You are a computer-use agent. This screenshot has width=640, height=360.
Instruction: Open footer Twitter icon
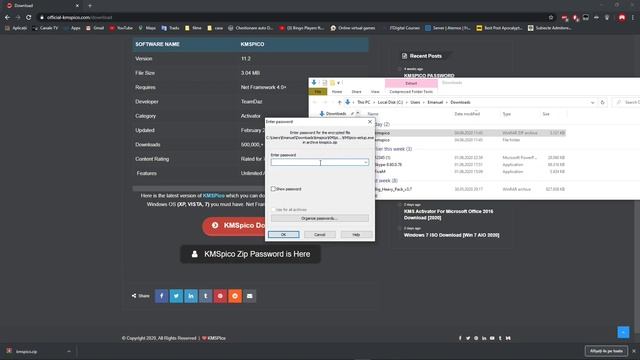tap(468, 338)
